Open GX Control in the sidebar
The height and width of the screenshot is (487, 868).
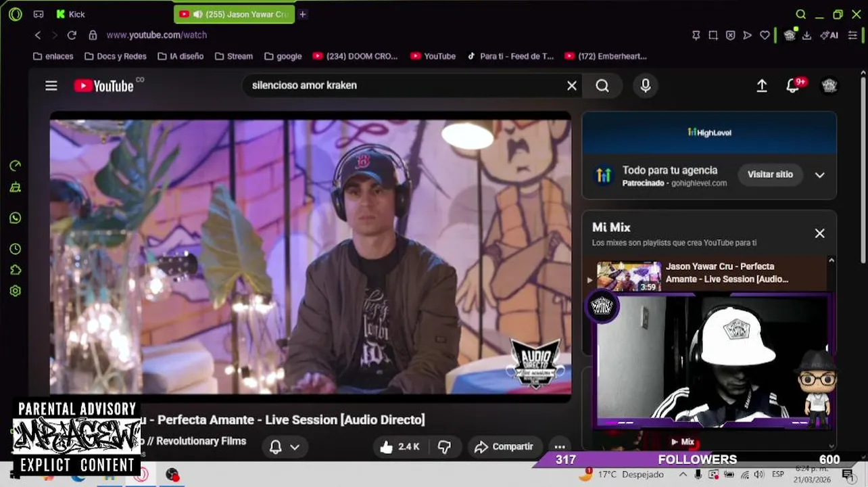click(16, 166)
